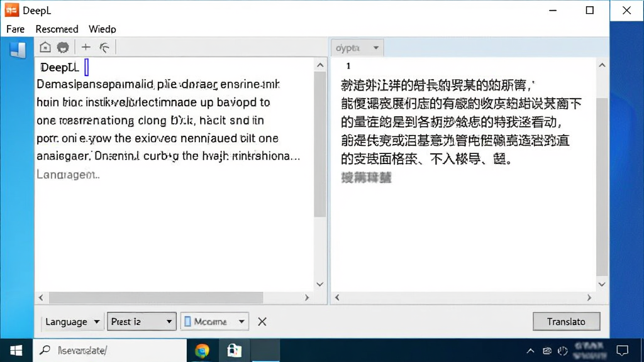This screenshot has width=644, height=362.
Task: Open the notification center icon
Action: click(622, 351)
